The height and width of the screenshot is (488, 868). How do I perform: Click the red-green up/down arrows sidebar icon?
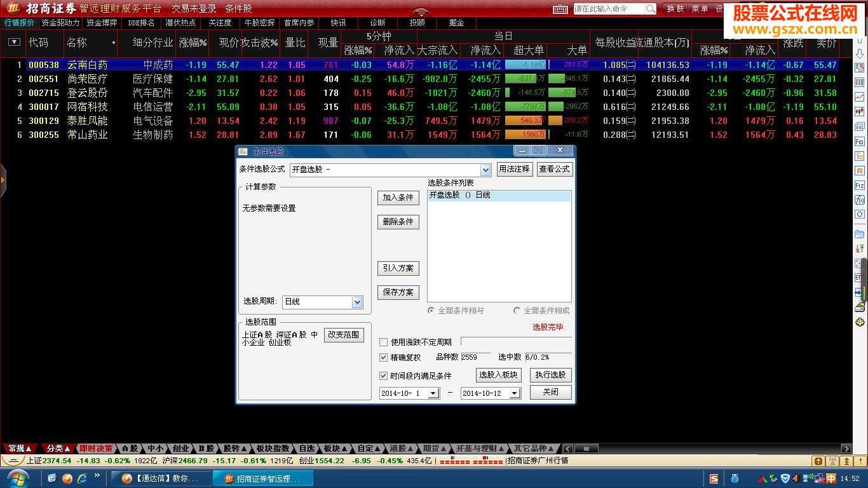(x=859, y=248)
